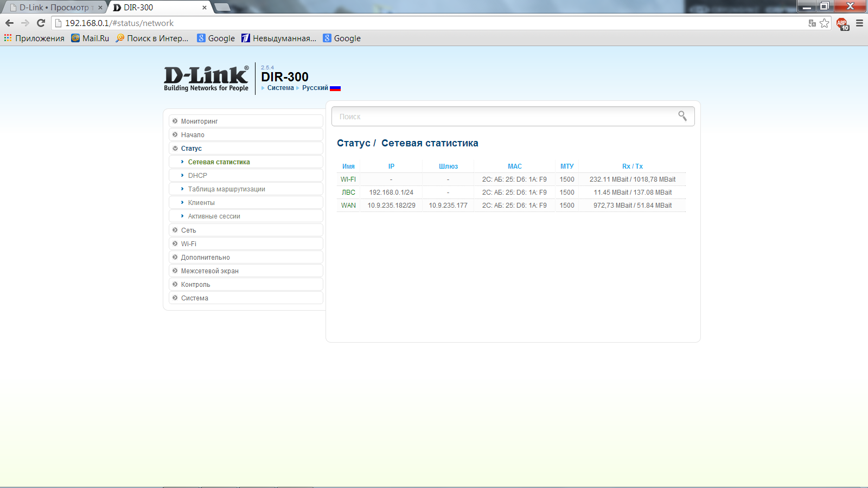Click the Статус breadcrumb heading
This screenshot has height=488, width=868.
click(354, 143)
